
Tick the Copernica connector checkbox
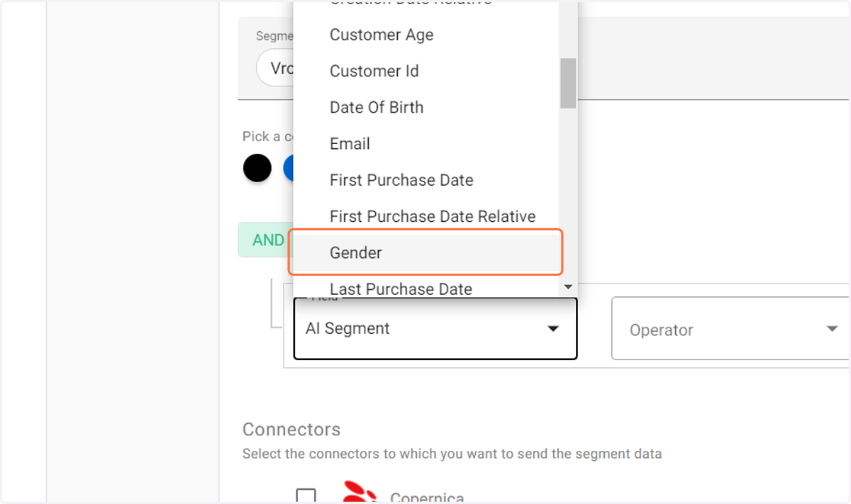[306, 497]
